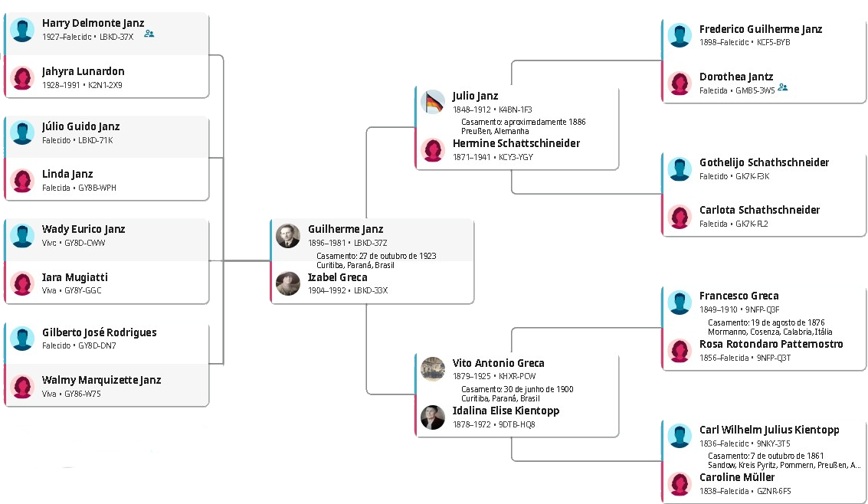The image size is (868, 504).
Task: Select the Walmy Marquizette Janz name link
Action: [x=101, y=380]
